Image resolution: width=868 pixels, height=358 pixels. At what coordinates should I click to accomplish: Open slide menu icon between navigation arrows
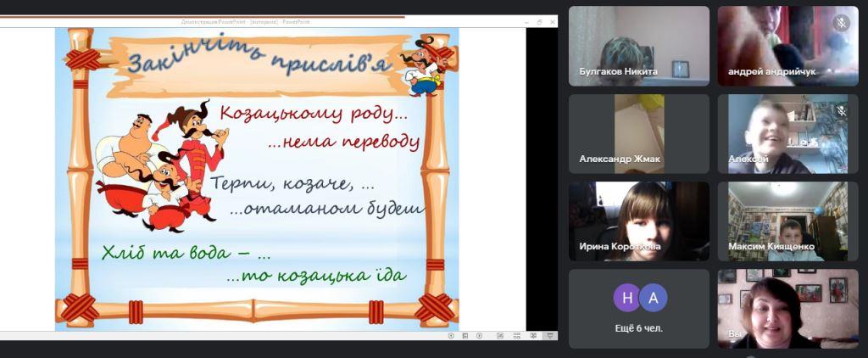pos(465,336)
